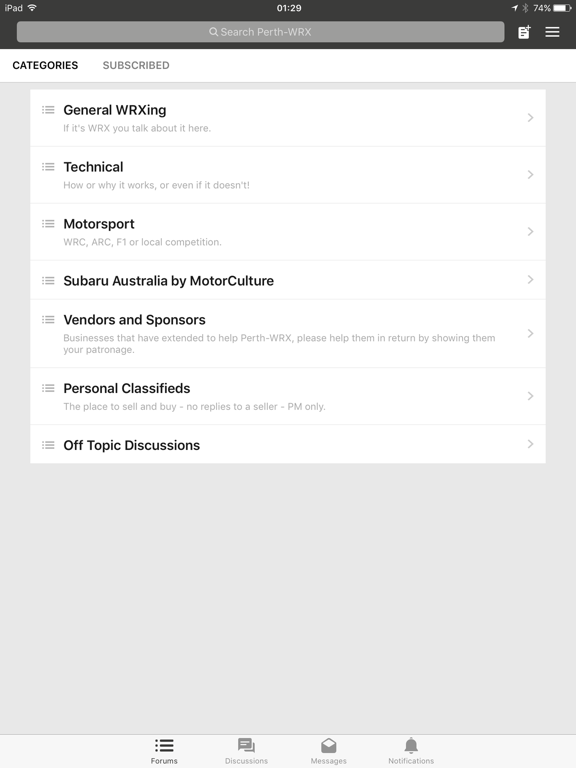This screenshot has width=576, height=768.
Task: Open the Motorsport category title
Action: tap(99, 224)
